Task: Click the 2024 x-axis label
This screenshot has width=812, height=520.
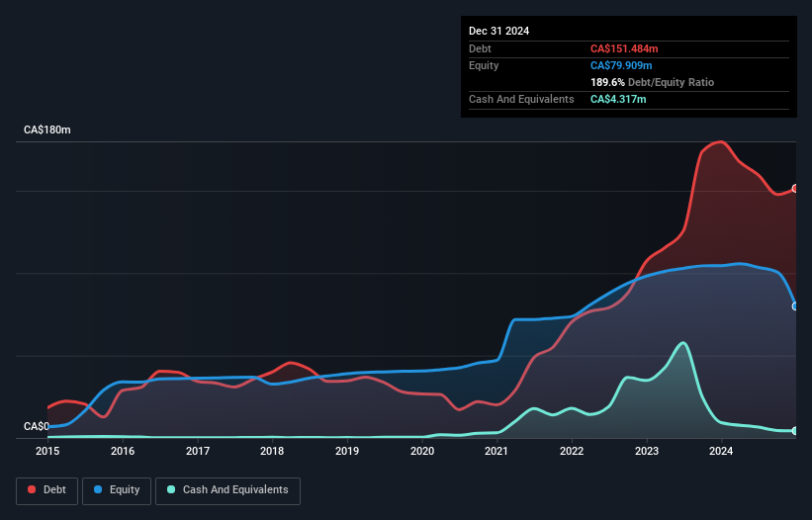Action: click(721, 451)
